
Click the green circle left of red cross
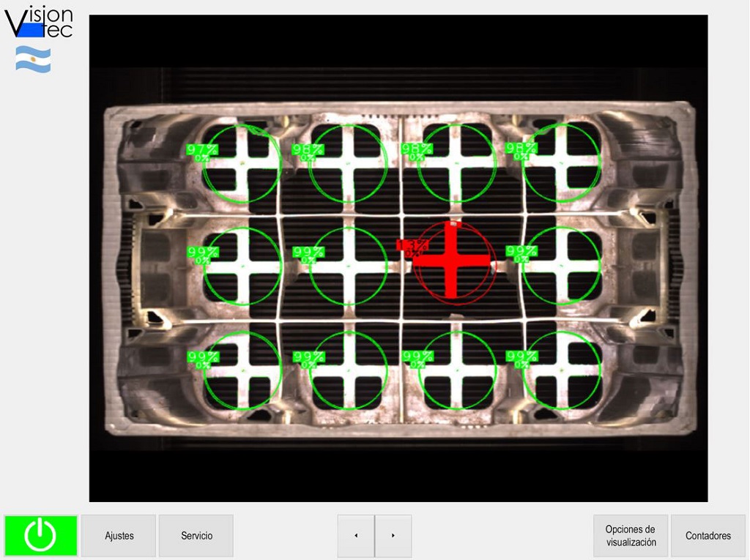[349, 265]
